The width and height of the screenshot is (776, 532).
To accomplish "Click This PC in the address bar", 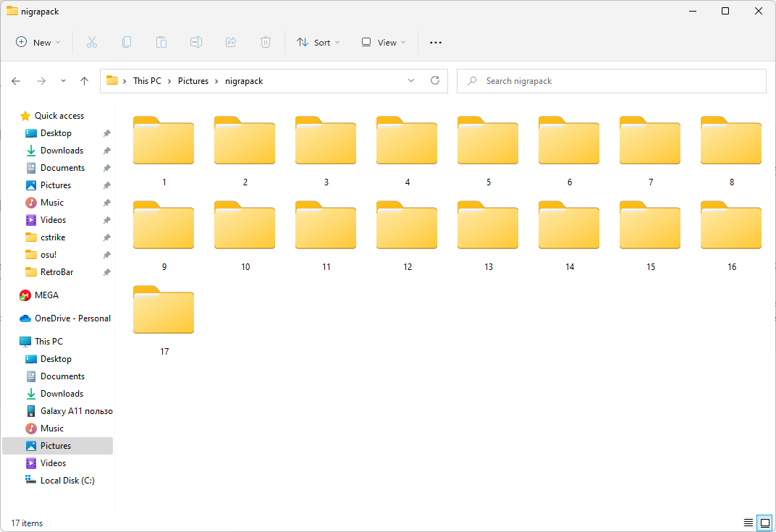I will pos(147,81).
